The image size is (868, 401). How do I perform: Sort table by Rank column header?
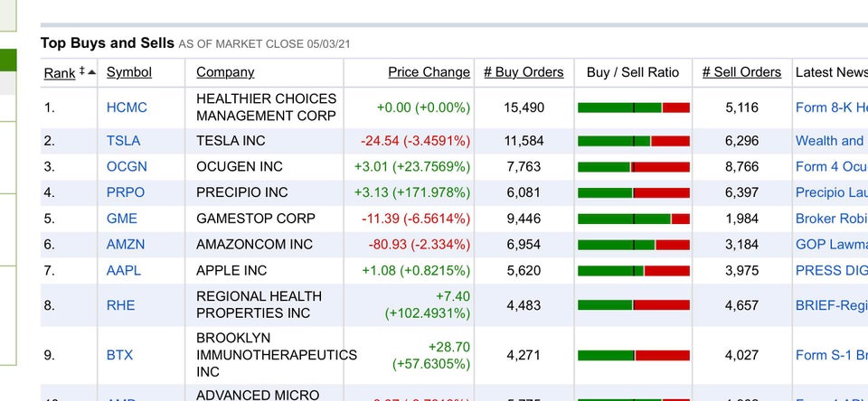coord(60,72)
